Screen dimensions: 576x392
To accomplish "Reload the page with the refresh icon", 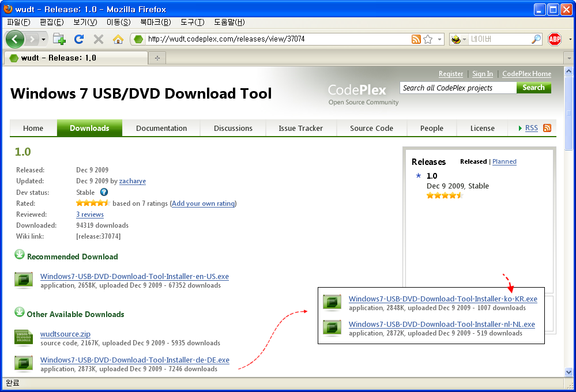I will [x=79, y=39].
